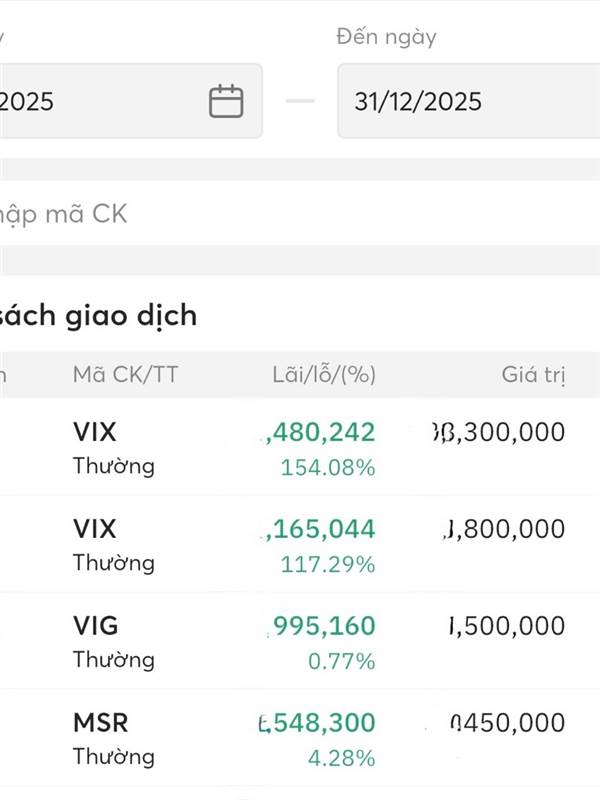600x800 pixels.
Task: Tap the 0.77% profit percentage
Action: (x=342, y=661)
